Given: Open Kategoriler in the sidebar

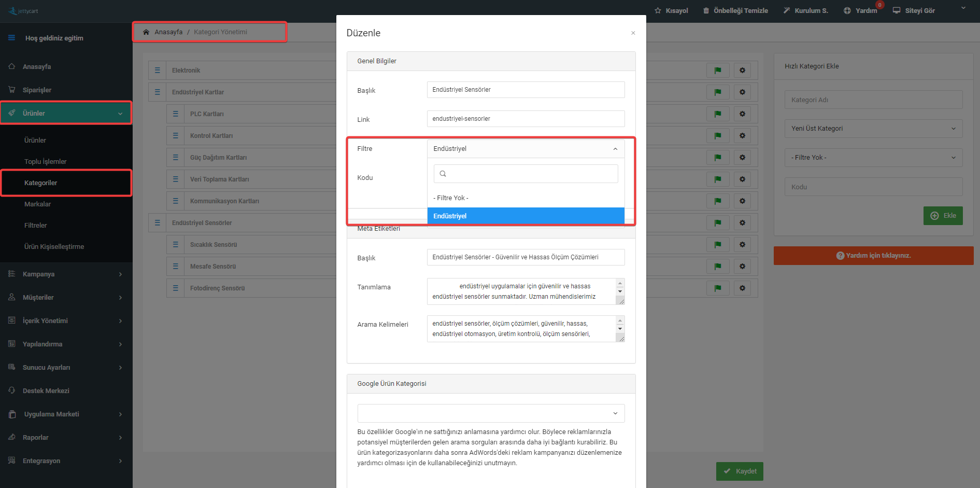Looking at the screenshot, I should pyautogui.click(x=40, y=183).
